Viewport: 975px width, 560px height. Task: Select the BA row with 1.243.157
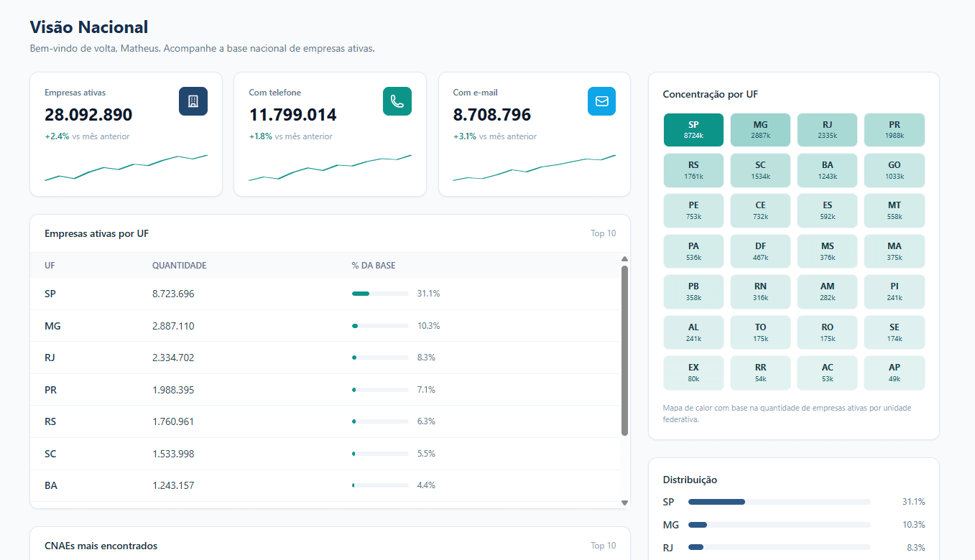pos(325,485)
